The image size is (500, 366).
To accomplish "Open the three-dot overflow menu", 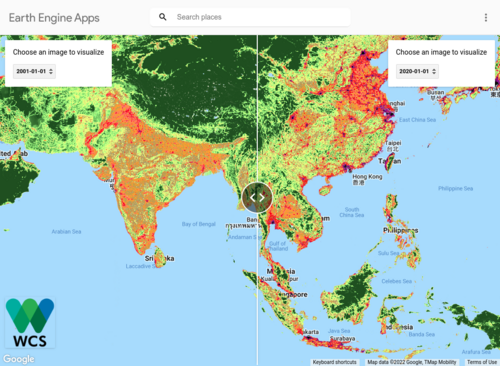I will (486, 17).
